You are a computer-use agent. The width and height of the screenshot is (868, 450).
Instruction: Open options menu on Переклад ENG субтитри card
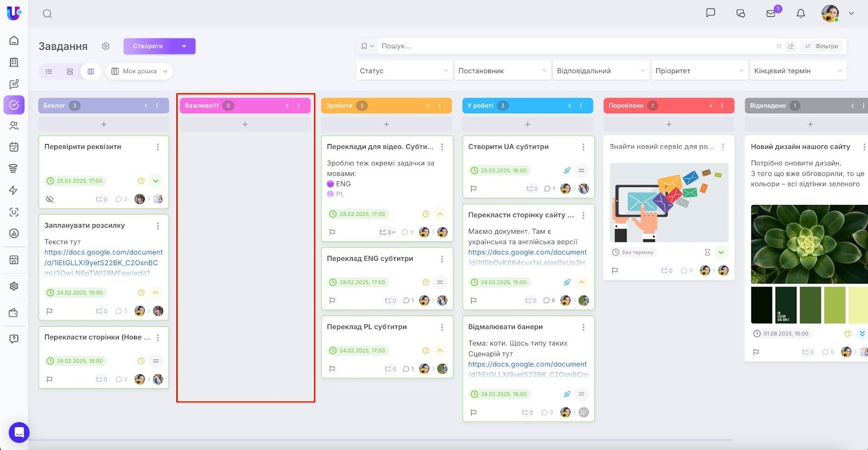pyautogui.click(x=442, y=259)
